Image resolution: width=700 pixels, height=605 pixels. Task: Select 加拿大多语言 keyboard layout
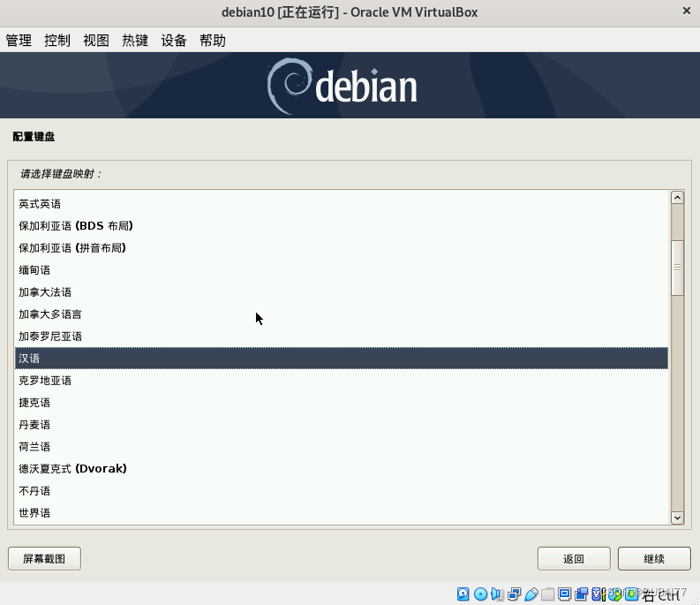(342, 314)
